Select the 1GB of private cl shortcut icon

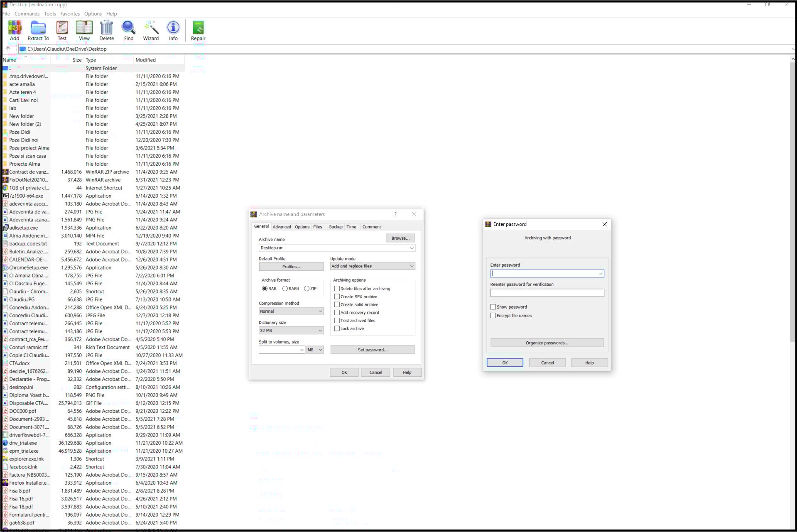coord(5,188)
